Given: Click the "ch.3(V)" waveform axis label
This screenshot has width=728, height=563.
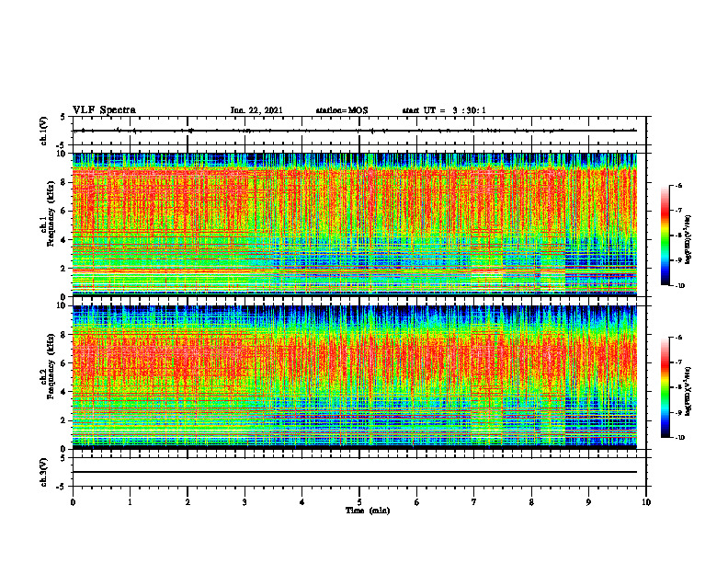Looking at the screenshot, I should pyautogui.click(x=43, y=472).
